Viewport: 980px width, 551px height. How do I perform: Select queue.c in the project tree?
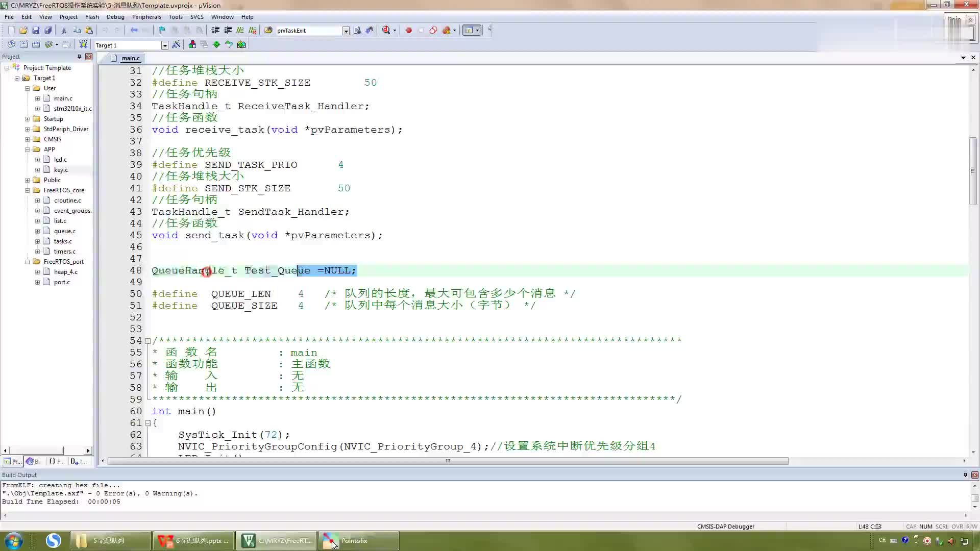64,231
